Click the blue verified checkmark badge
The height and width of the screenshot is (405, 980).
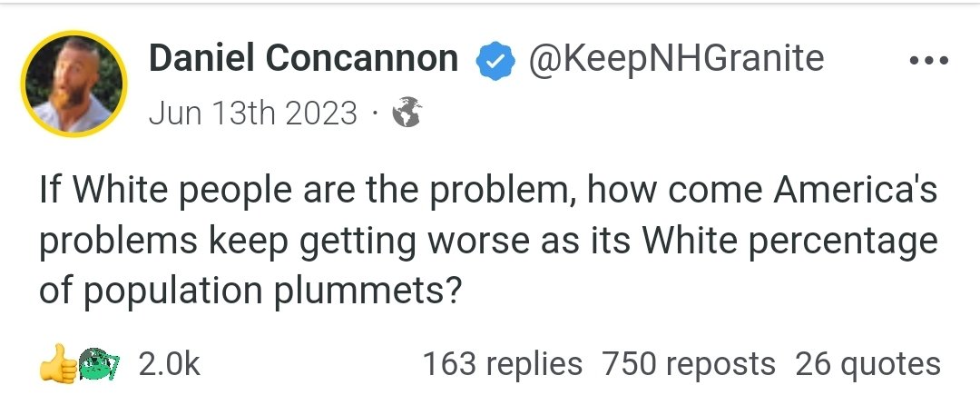[492, 61]
